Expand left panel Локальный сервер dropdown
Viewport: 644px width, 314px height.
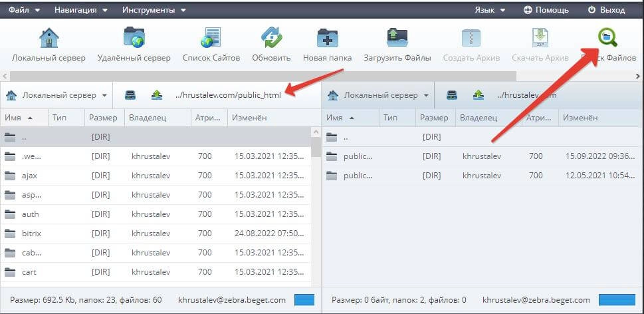click(x=104, y=95)
